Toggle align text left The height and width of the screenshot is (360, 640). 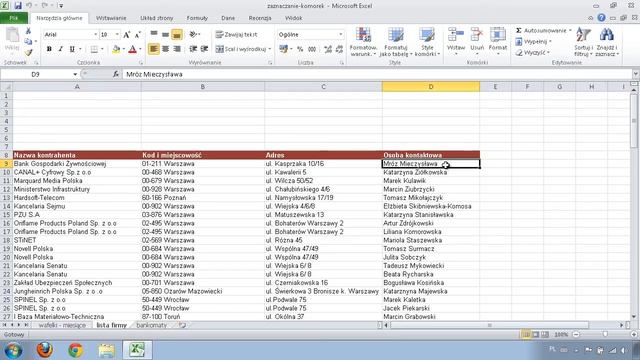tap(154, 49)
